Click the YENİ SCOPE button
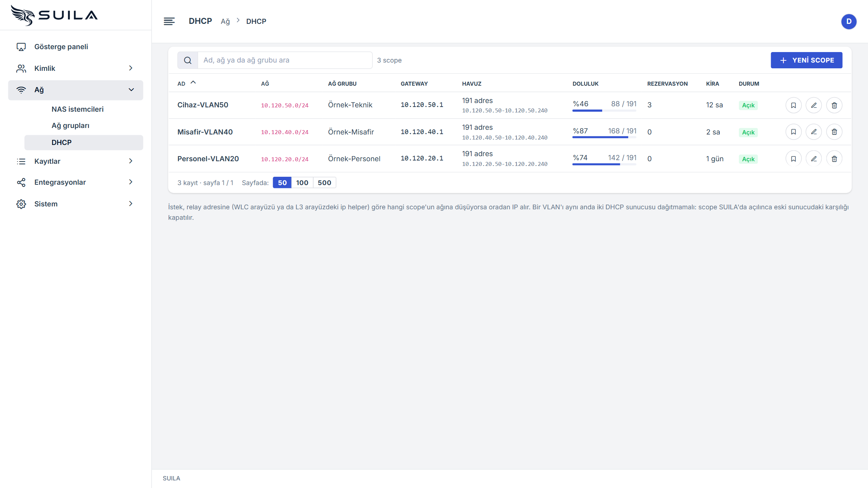This screenshot has height=488, width=868. tap(807, 60)
